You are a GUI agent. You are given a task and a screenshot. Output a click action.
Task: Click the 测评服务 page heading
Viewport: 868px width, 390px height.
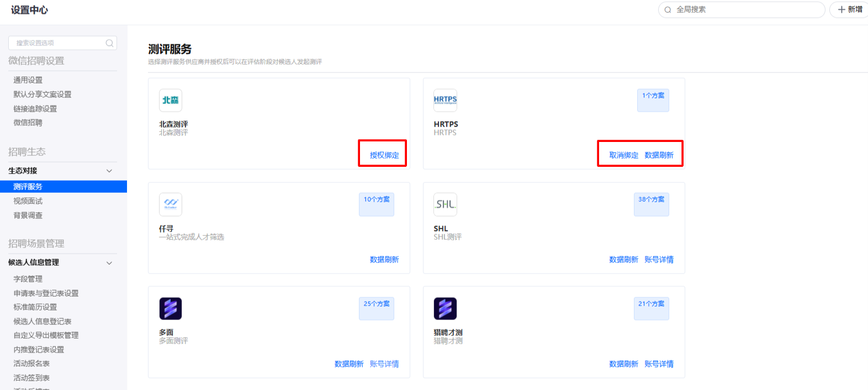pyautogui.click(x=170, y=49)
